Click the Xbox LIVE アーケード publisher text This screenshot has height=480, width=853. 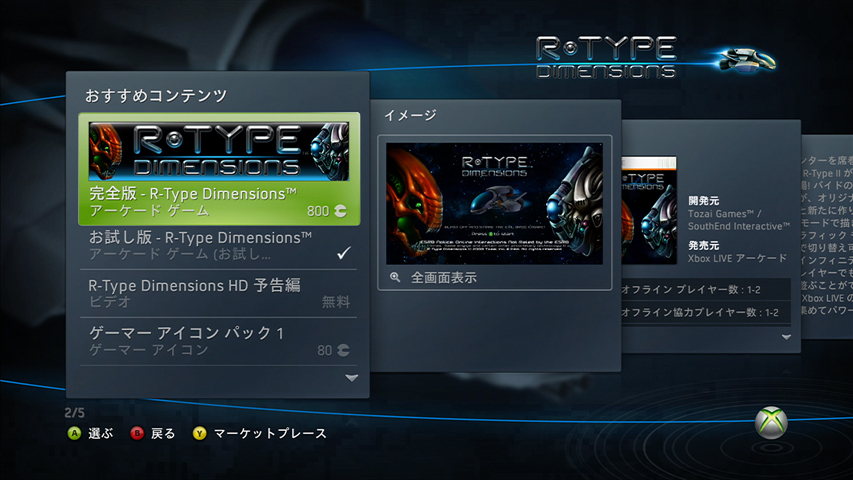pyautogui.click(x=737, y=259)
